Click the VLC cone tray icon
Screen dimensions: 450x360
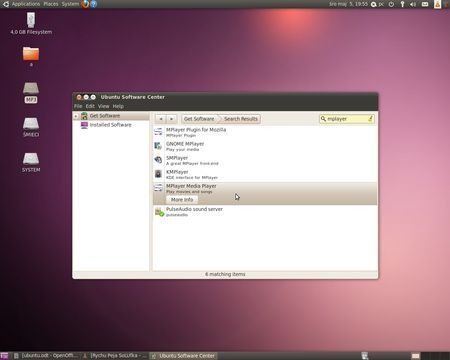click(x=437, y=4)
